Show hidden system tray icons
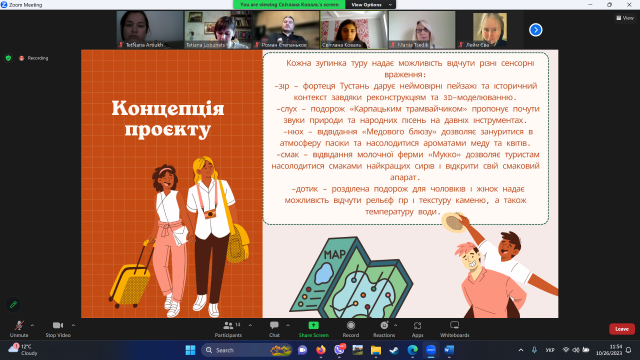640x360 pixels. pyautogui.click(x=521, y=350)
